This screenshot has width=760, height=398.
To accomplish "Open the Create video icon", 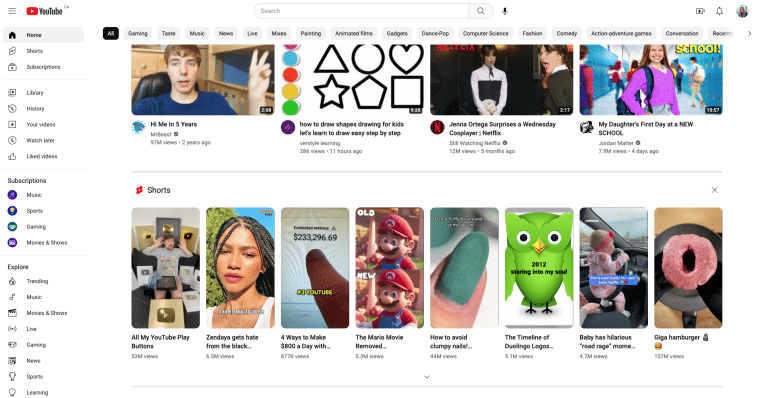I will point(699,11).
